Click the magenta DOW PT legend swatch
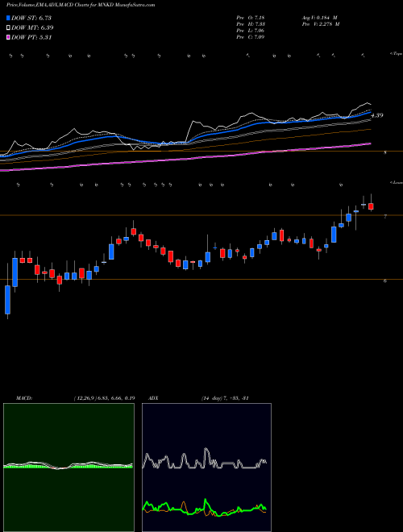This screenshot has width=403, height=532. [x=8, y=37]
